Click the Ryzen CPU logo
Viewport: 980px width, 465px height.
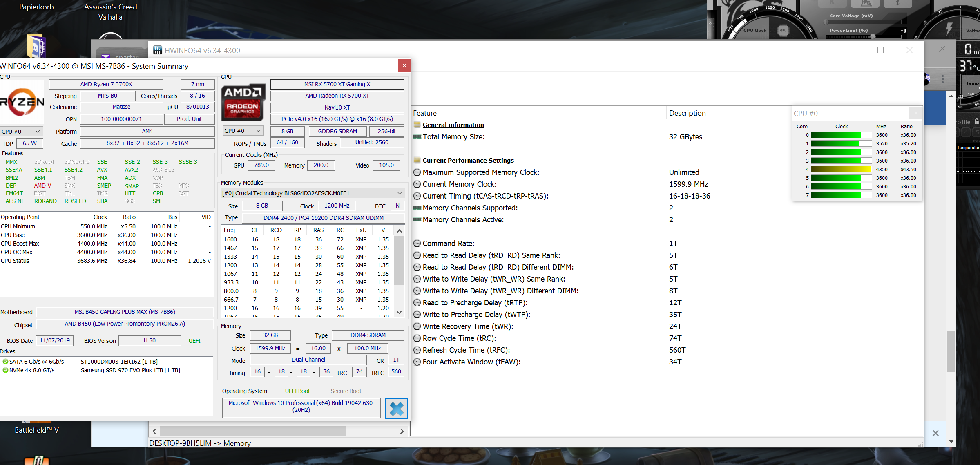22,102
